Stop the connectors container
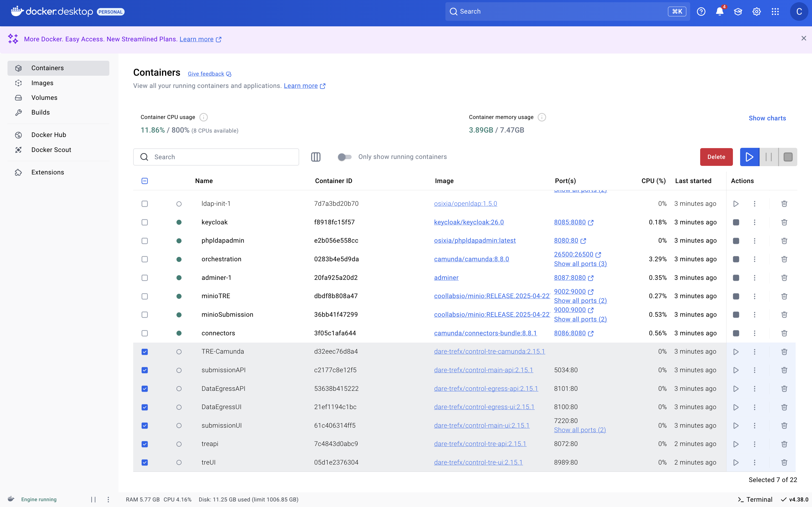The width and height of the screenshot is (812, 507). point(736,333)
